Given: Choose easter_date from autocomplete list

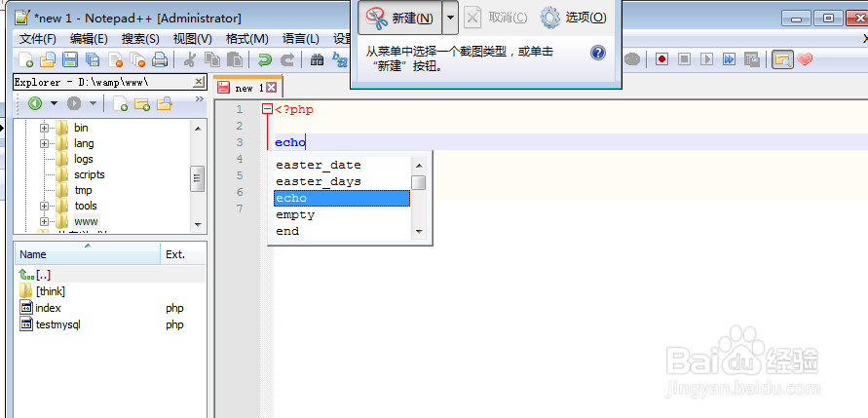Looking at the screenshot, I should 342,165.
